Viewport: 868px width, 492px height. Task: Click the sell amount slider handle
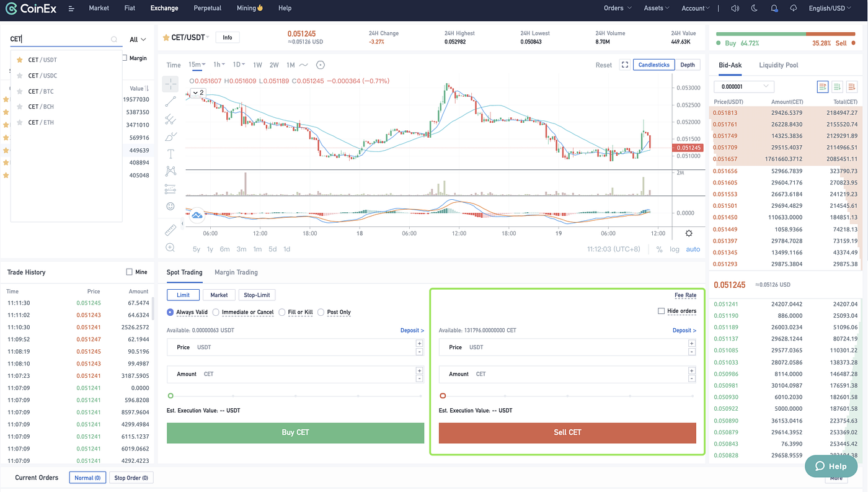tap(443, 396)
